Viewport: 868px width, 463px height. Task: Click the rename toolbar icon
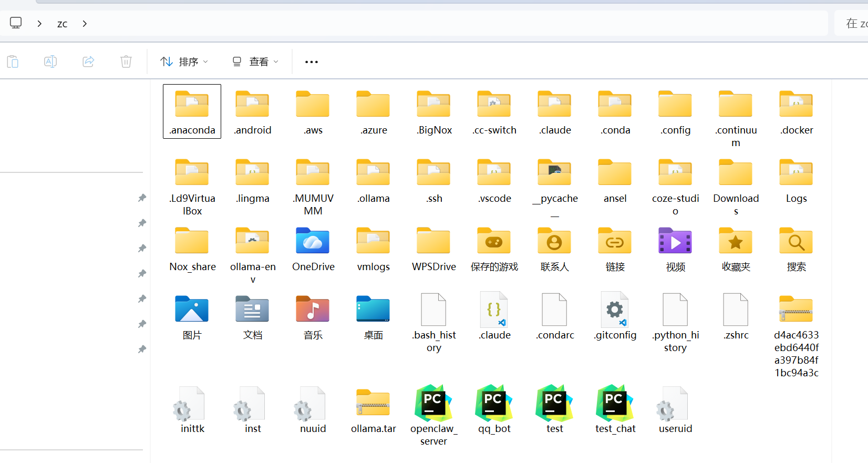click(50, 61)
